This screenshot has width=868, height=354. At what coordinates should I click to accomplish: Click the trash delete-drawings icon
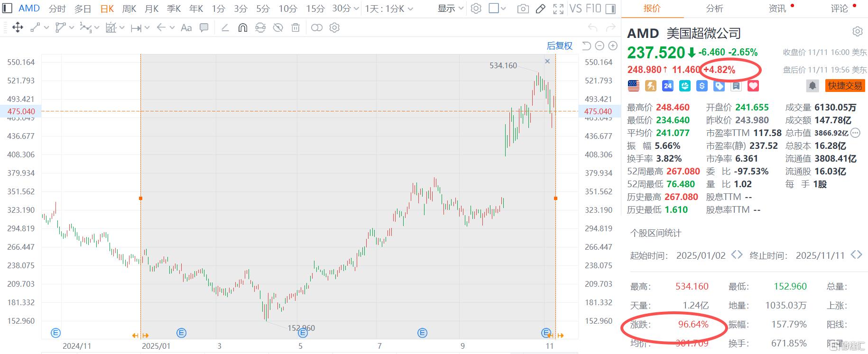point(295,28)
